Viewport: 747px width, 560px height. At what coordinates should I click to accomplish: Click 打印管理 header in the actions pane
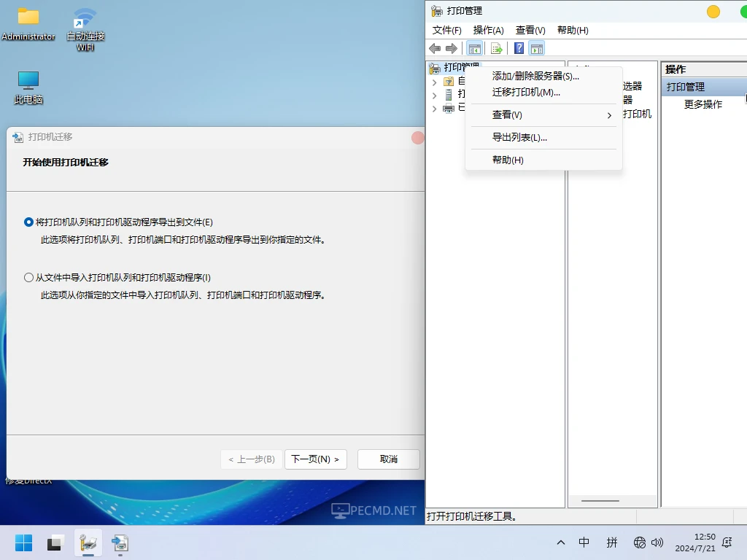coord(704,87)
